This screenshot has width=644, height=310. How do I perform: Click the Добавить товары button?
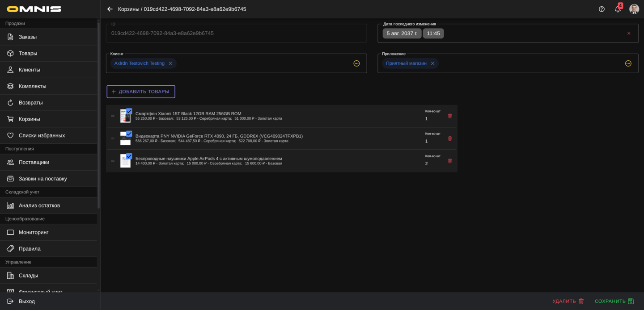tap(141, 92)
